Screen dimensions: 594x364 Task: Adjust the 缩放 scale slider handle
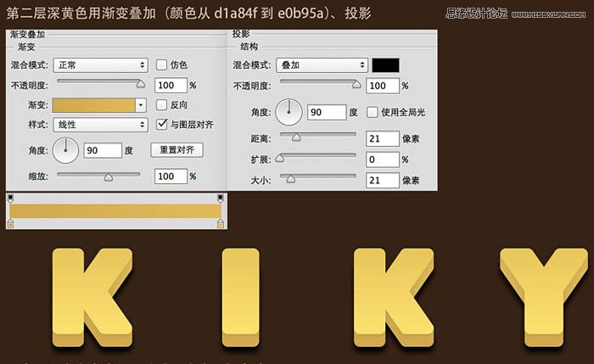[x=109, y=177]
